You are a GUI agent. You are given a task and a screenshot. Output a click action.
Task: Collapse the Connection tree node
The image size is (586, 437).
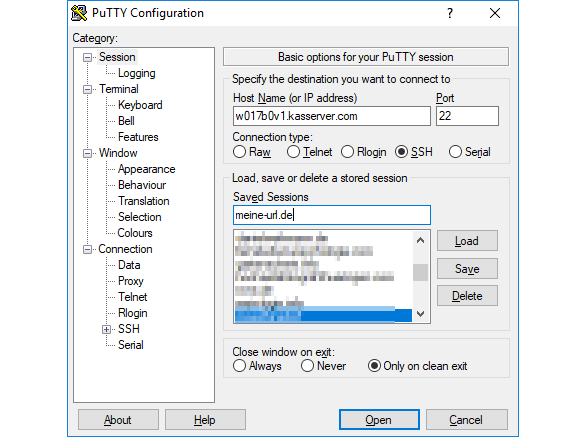87,249
